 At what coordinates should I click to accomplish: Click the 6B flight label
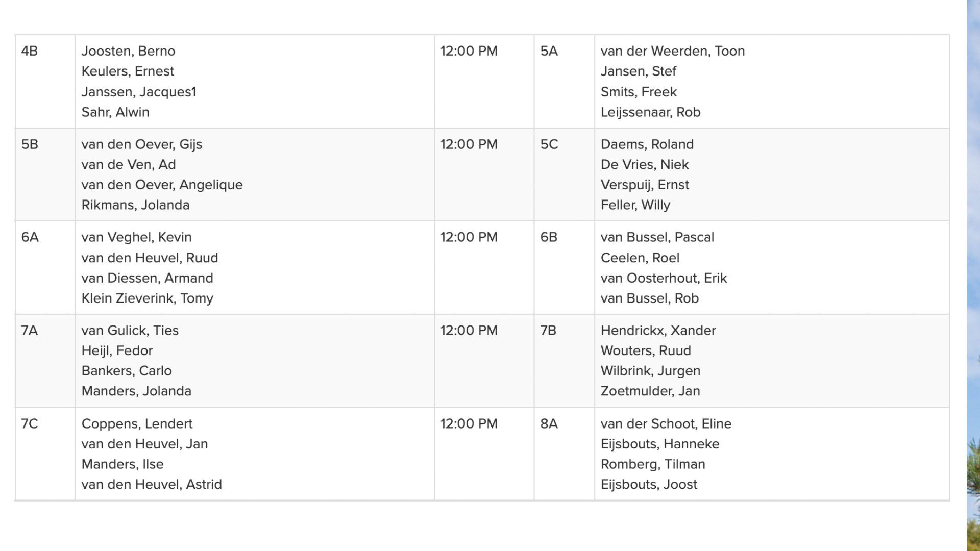[x=549, y=237]
